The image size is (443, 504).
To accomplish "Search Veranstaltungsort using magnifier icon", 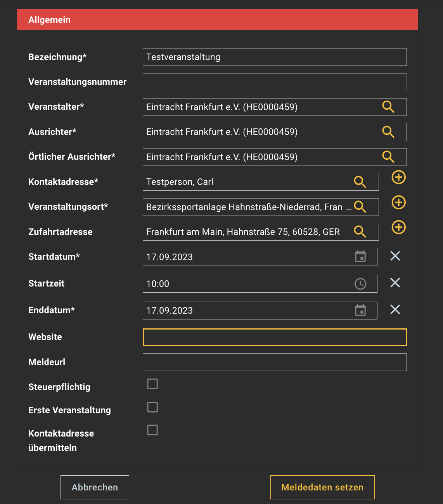I will [360, 207].
